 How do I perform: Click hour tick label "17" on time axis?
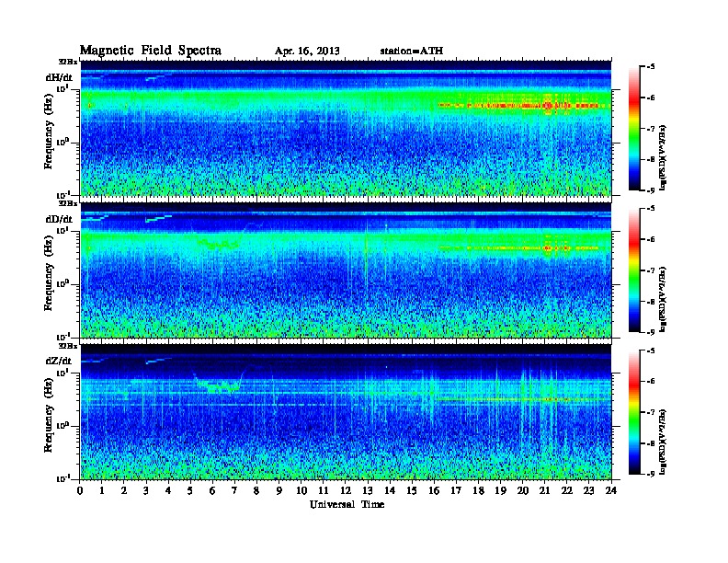tap(456, 490)
